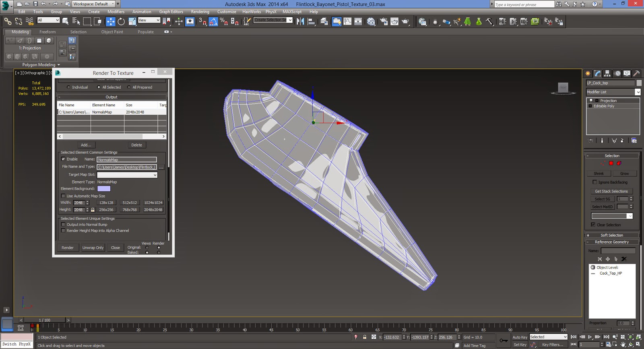644x349 pixels.
Task: Click the Render button in dialog
Action: tap(68, 248)
